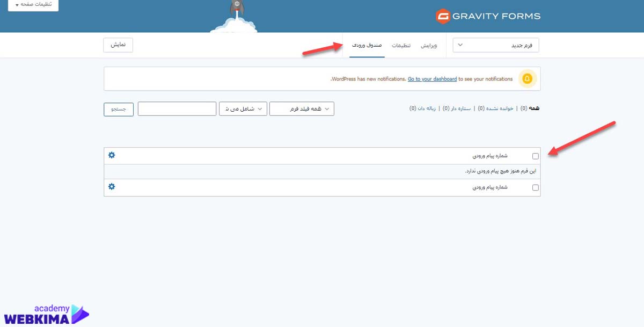Open the شامل می‌شود operator dropdown

tap(243, 108)
